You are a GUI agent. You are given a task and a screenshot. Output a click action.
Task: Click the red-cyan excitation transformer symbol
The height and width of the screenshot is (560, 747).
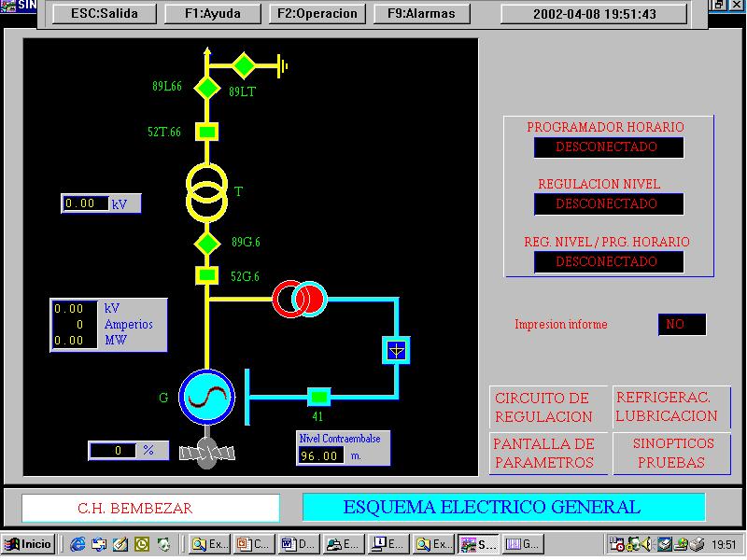tap(300, 299)
